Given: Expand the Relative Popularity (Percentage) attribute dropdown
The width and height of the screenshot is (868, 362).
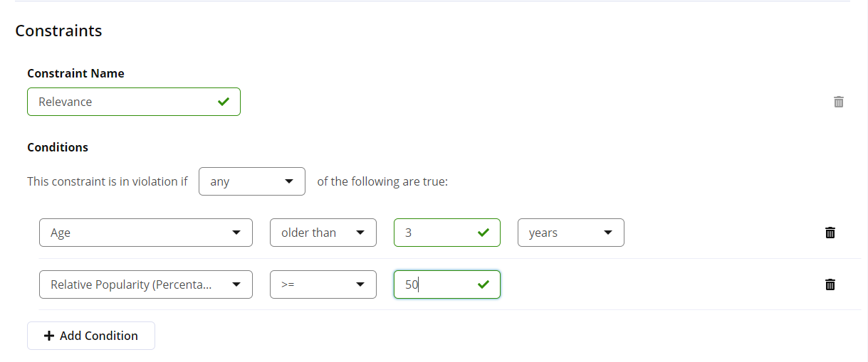Looking at the screenshot, I should 146,284.
